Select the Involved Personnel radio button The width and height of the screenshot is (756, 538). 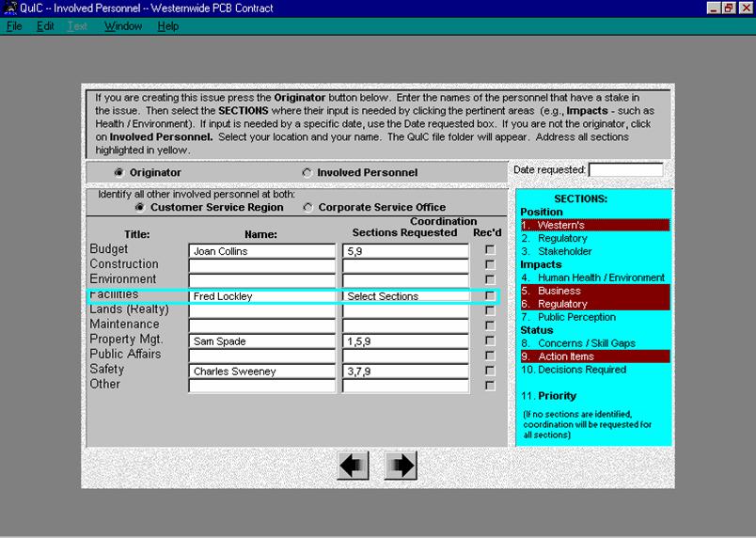click(x=307, y=173)
